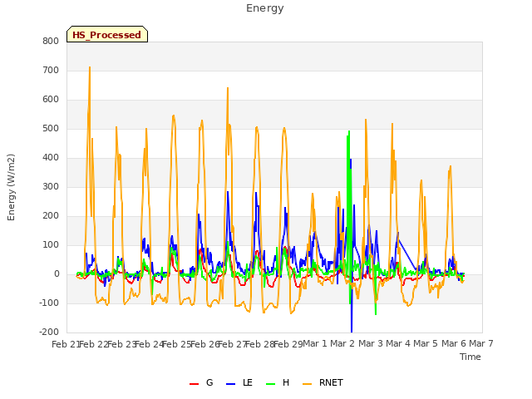The image size is (532, 399).
Task: Click the -200 y-axis tick label
Action: [49, 332]
